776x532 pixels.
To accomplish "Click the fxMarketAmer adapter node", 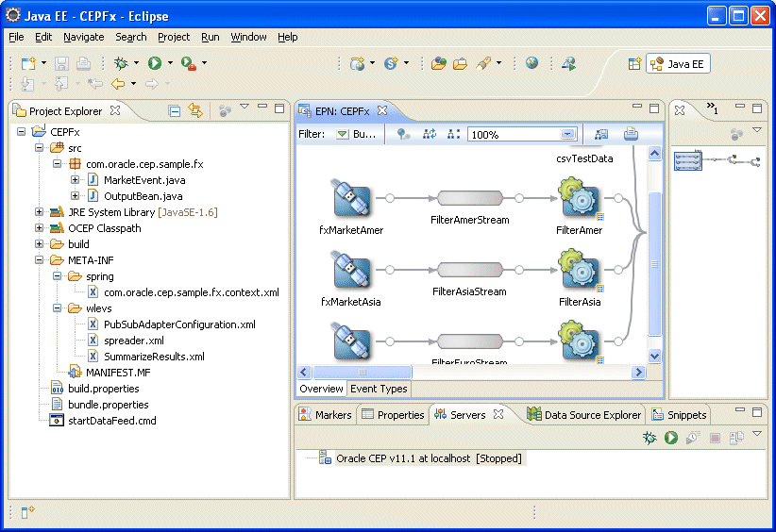I will [x=351, y=198].
